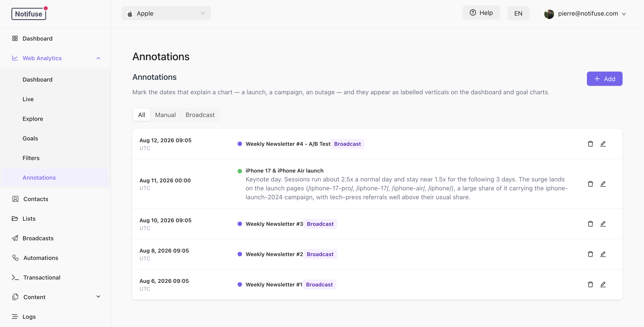Click the purple dot of Weekly Newsletter #1
644x327 pixels.
pyautogui.click(x=240, y=284)
